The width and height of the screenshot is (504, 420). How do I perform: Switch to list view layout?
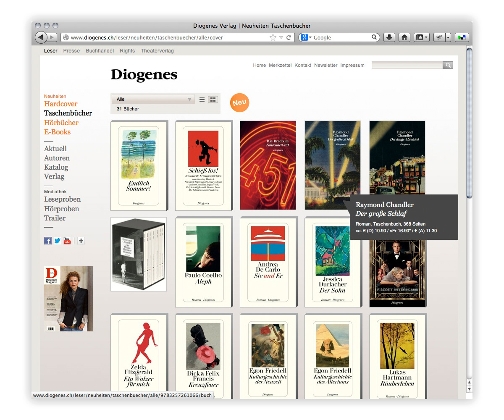(x=202, y=100)
